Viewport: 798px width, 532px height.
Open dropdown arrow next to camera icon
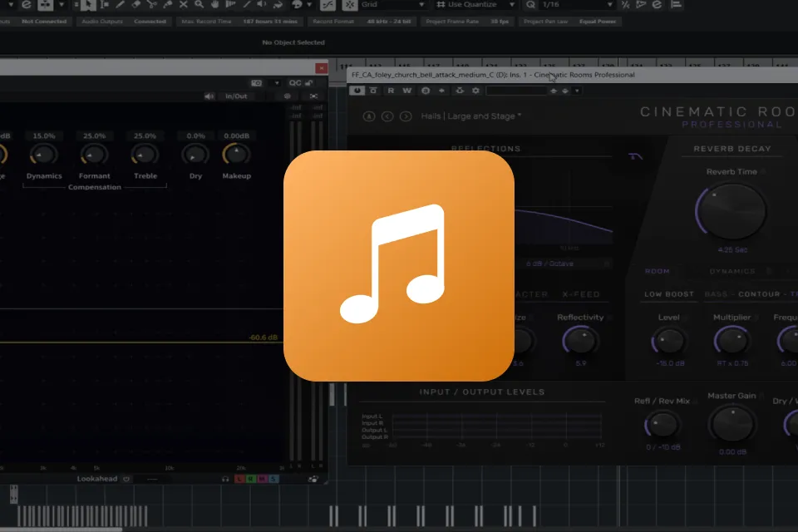[276, 83]
